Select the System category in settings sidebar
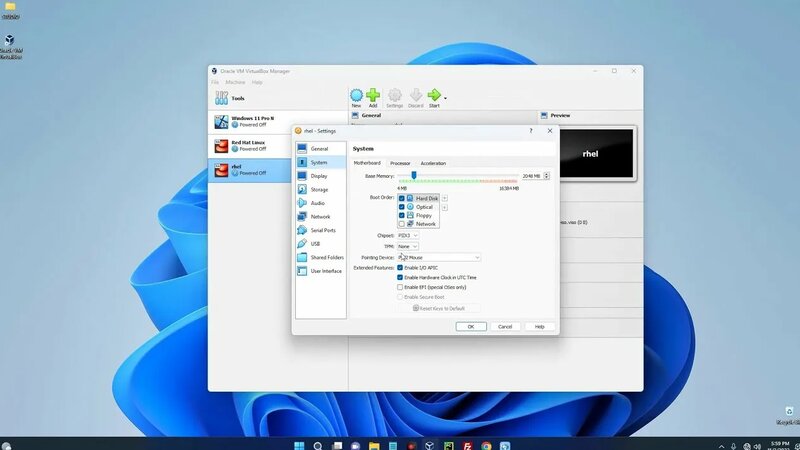This screenshot has width=800, height=450. coord(320,162)
